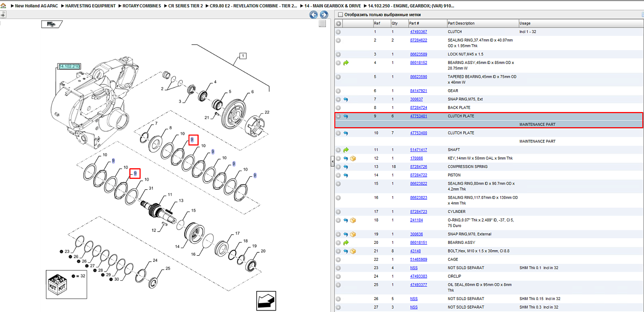Click the return arrow icon at diagram bottom right
Screen dimensions: 644x312
[x=266, y=300]
